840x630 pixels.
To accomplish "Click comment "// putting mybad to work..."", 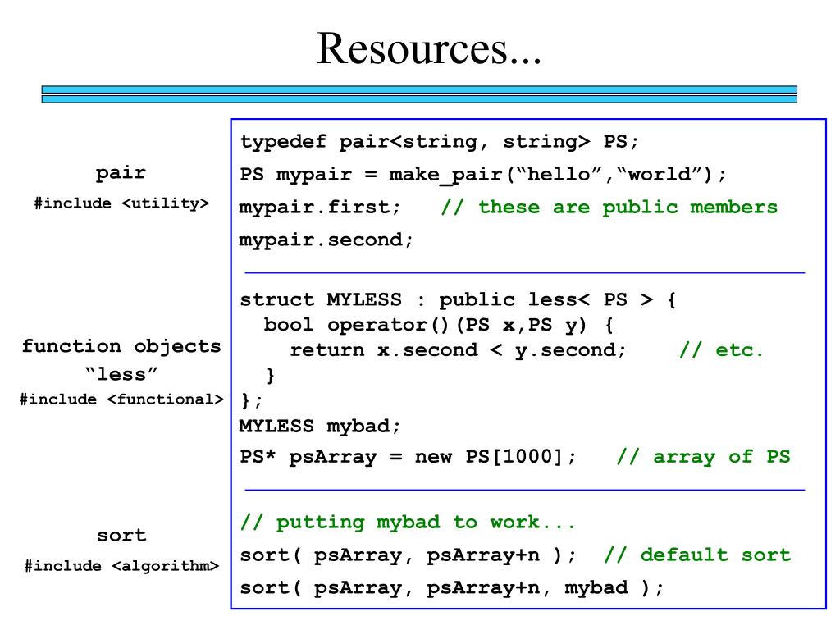I will tap(408, 523).
